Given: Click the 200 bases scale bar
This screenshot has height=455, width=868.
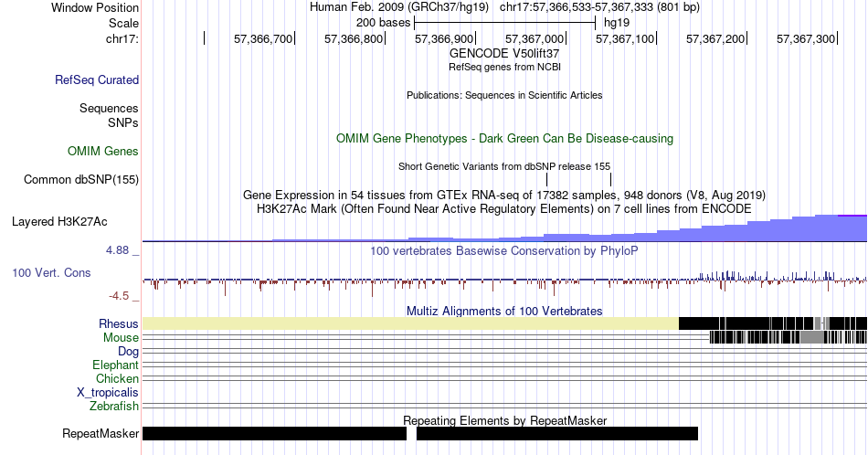Looking at the screenshot, I should 504,23.
